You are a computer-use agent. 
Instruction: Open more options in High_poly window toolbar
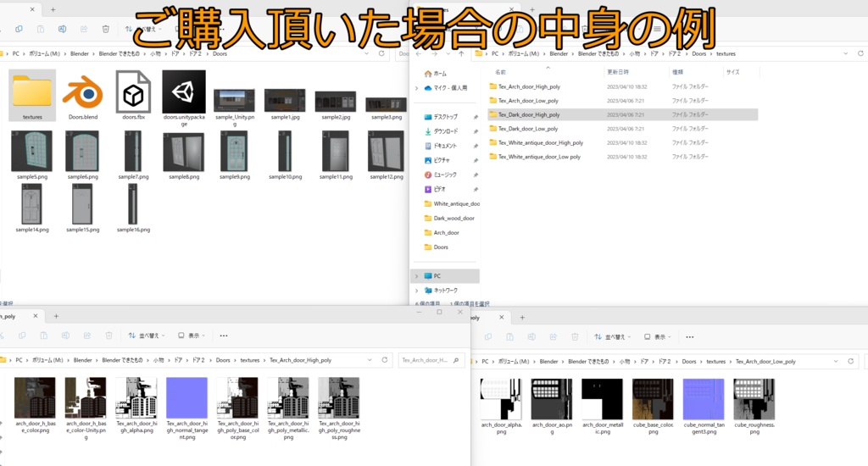pyautogui.click(x=224, y=336)
